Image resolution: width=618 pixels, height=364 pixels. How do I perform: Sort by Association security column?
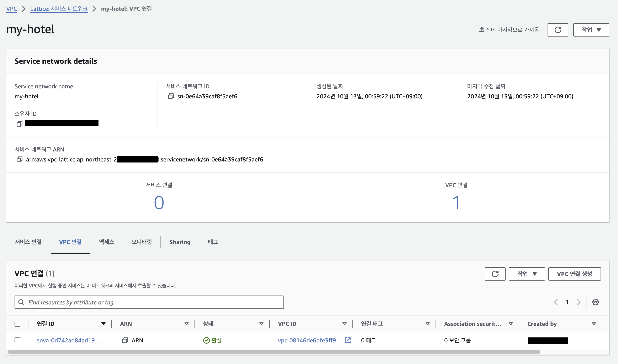511,324
